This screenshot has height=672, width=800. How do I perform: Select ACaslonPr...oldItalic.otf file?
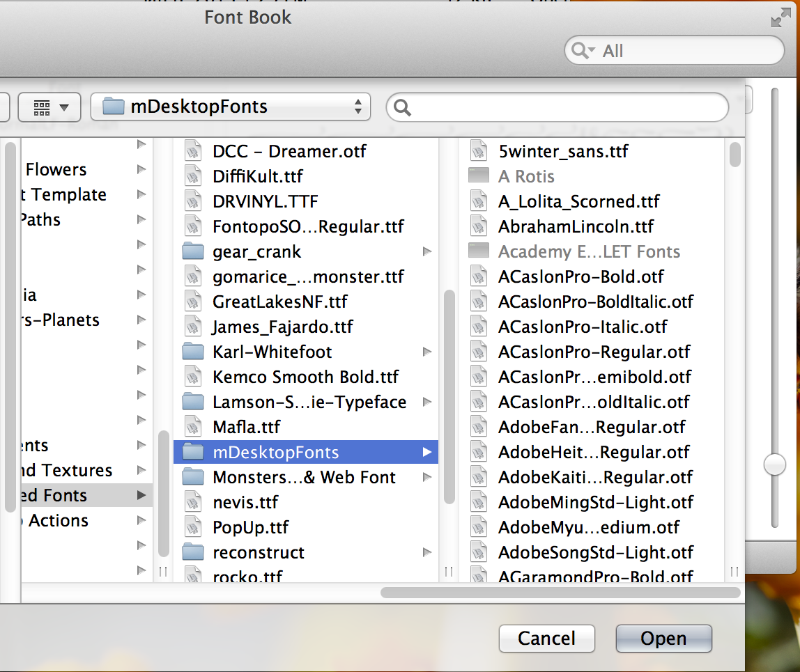coord(592,402)
